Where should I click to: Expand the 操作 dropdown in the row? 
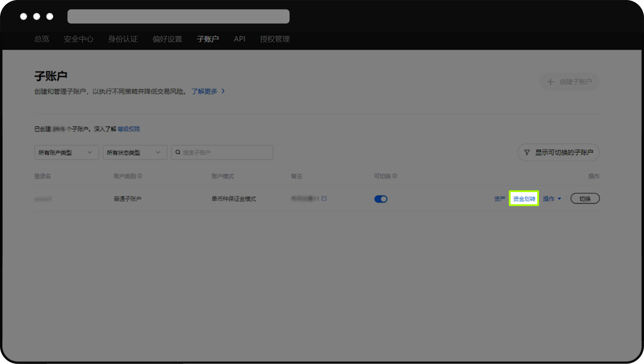pos(552,198)
